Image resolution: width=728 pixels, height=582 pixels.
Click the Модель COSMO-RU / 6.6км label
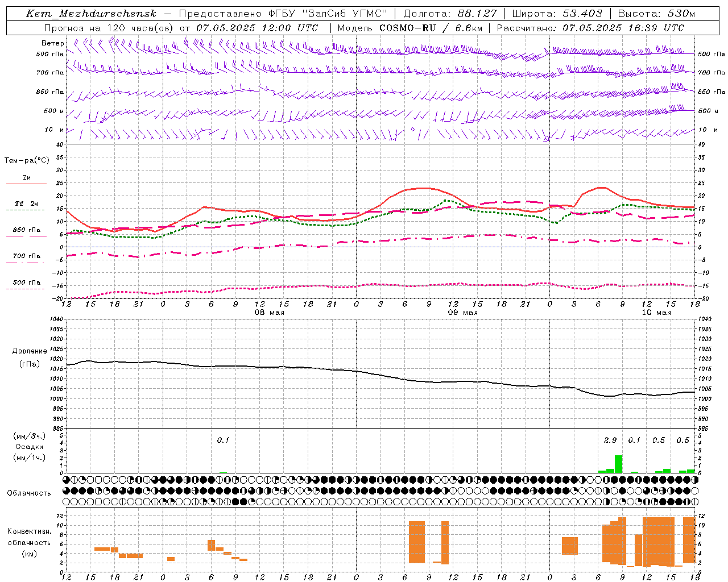click(x=409, y=28)
